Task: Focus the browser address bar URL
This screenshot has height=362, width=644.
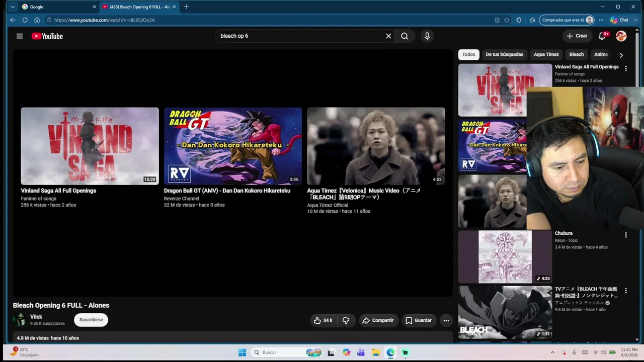Action: [105, 20]
